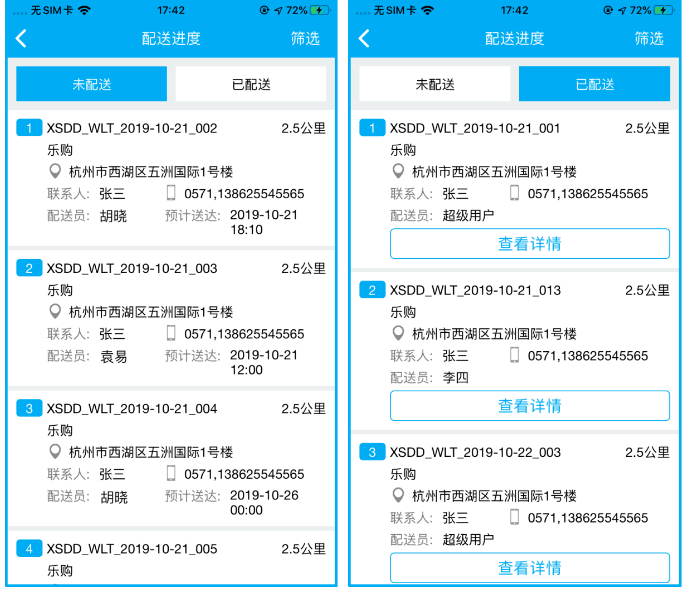Open order XSDD_WLT_2019-10-21_003
Image resolution: width=689 pixels, height=594 pixels.
[x=171, y=318]
